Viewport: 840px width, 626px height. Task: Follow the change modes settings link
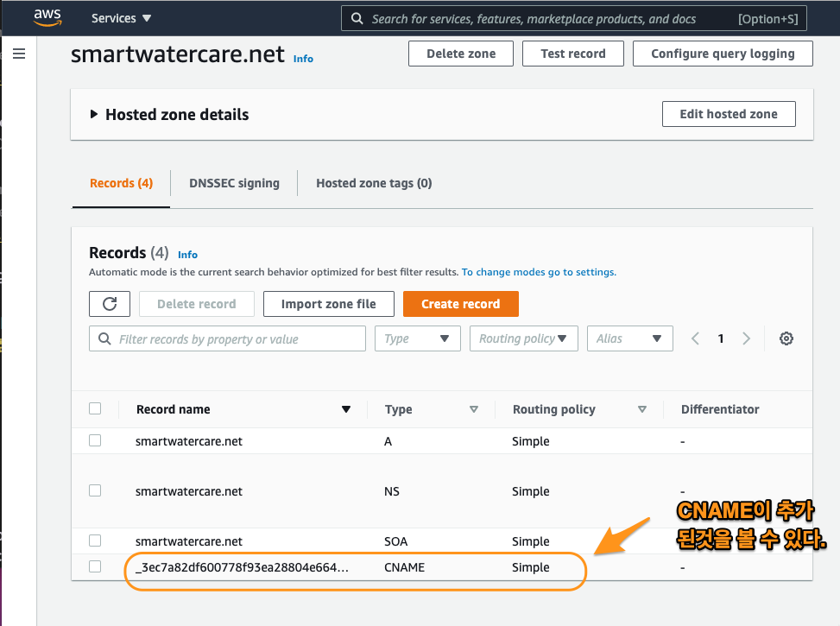point(539,272)
